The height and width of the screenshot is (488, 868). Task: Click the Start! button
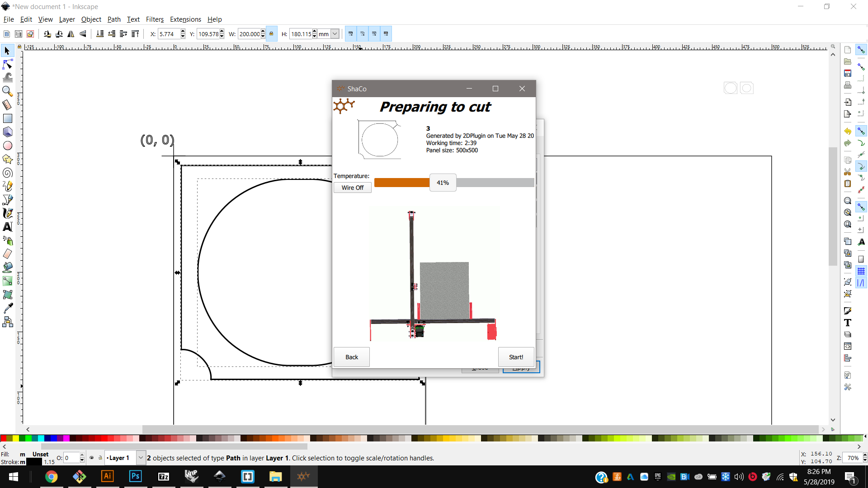point(516,357)
